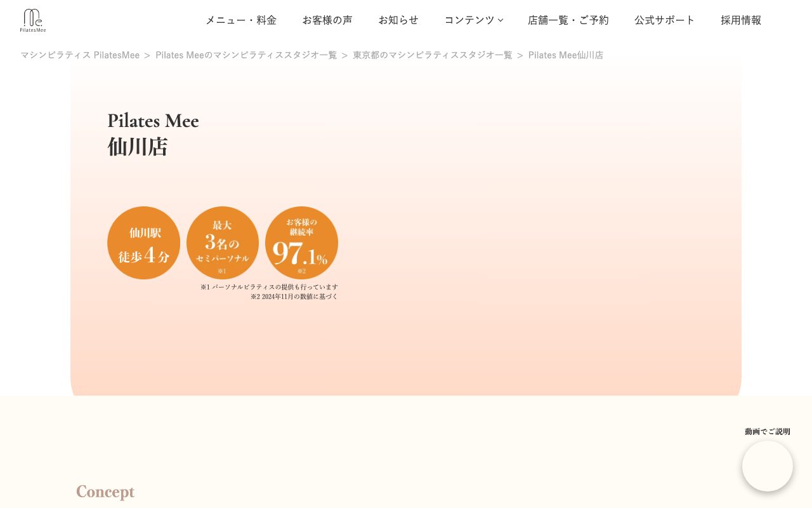Click the ※2 2024年11月の数値に基づく footnote
The width and height of the screenshot is (812, 508).
coord(294,297)
